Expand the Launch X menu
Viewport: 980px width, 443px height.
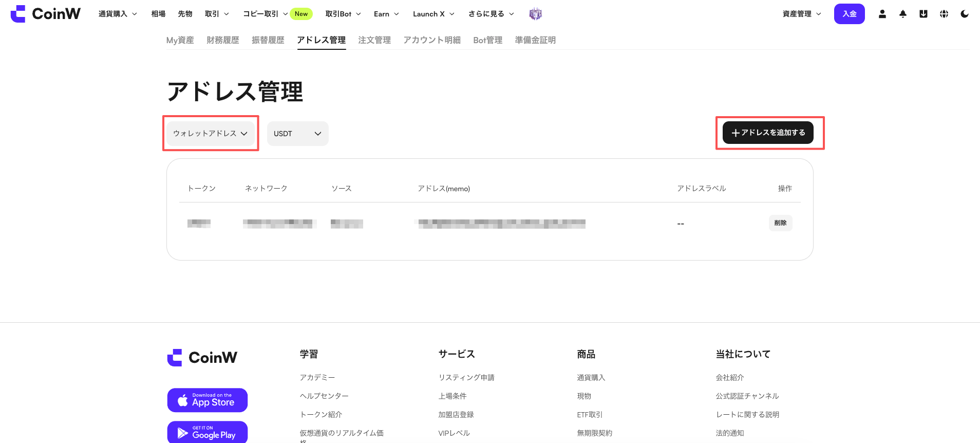[x=434, y=14]
